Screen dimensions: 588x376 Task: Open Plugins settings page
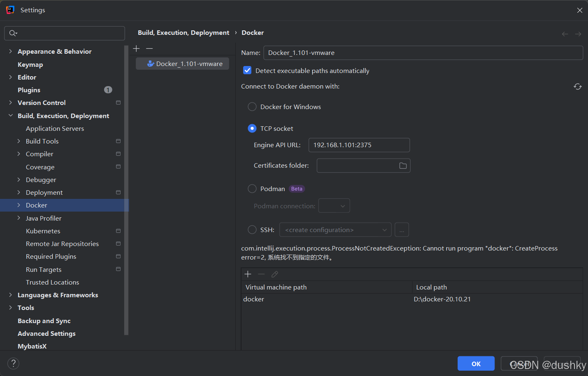click(x=29, y=90)
